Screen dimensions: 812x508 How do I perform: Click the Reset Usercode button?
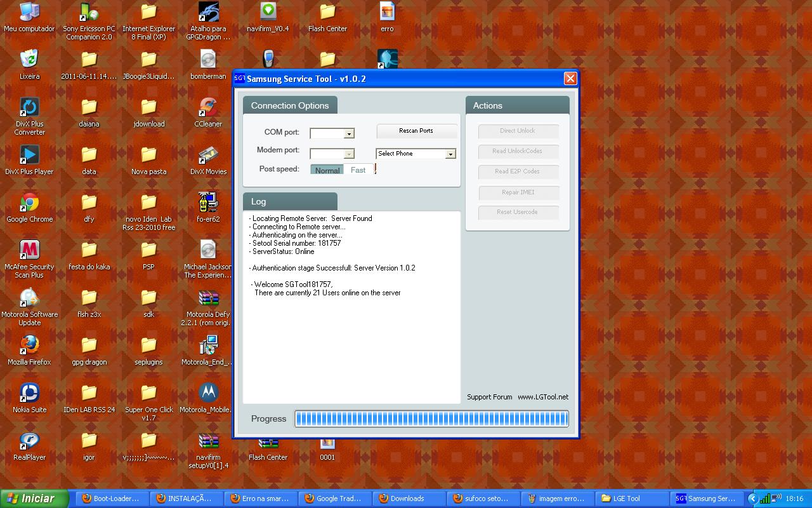pyautogui.click(x=518, y=212)
